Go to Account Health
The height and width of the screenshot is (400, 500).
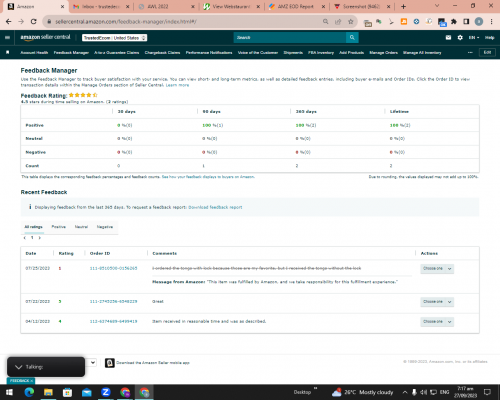[x=34, y=53]
